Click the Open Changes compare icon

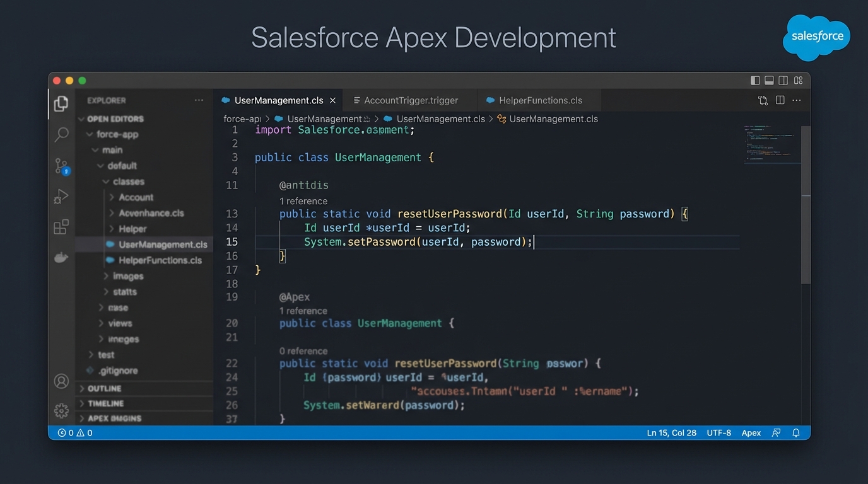[763, 100]
